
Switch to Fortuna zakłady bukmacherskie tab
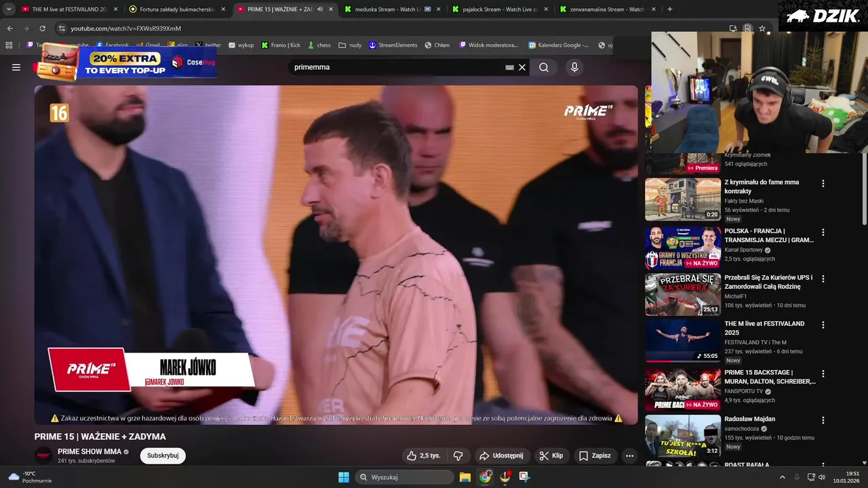pyautogui.click(x=177, y=9)
